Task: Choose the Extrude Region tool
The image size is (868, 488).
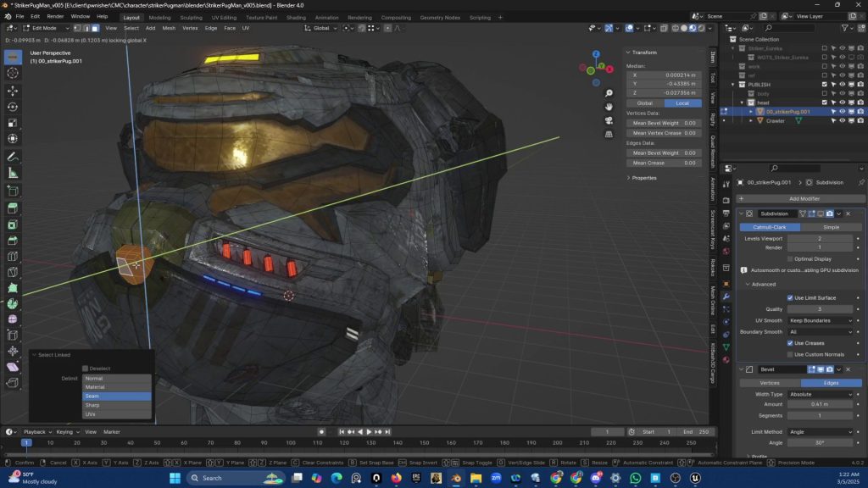Action: [x=13, y=208]
